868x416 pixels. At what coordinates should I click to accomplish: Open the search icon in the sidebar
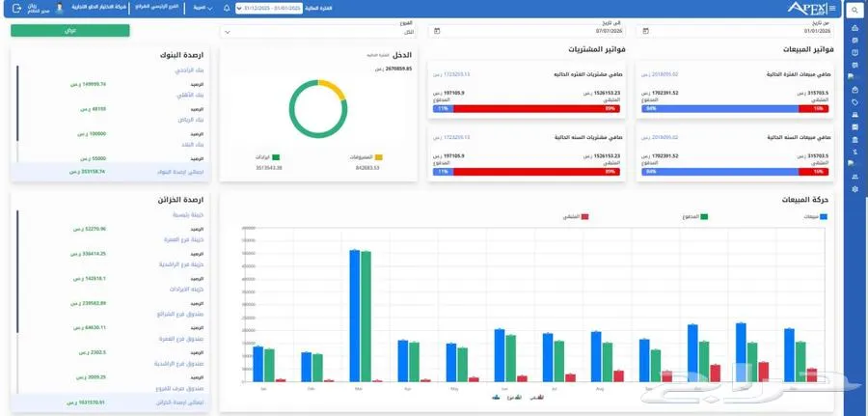(854, 10)
